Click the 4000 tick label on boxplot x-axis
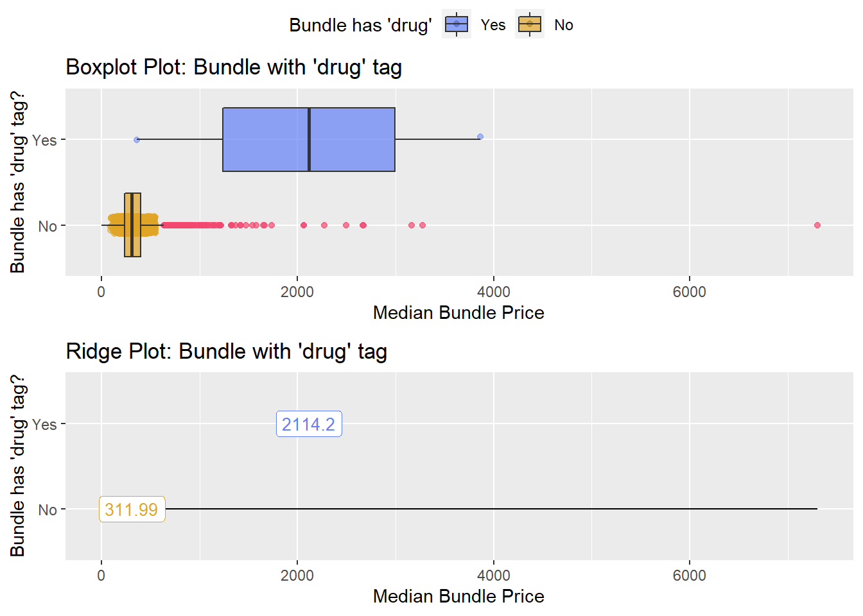The height and width of the screenshot is (616, 863). [494, 292]
